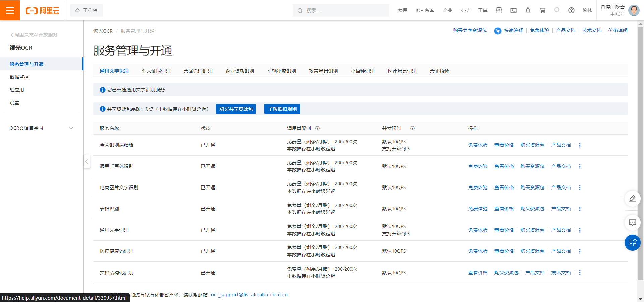Image resolution: width=644 pixels, height=302 pixels.
Task: Open 快速答疑 chat link
Action: point(509,31)
